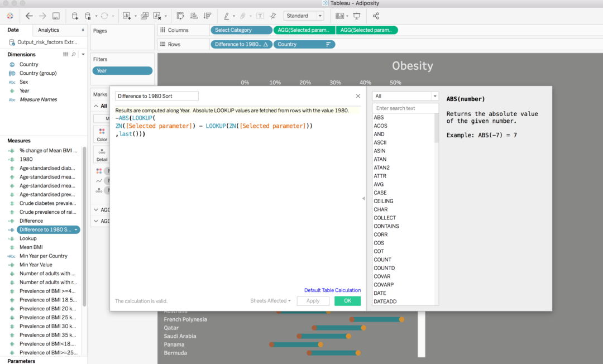
Task: Sort the view ascending
Action: pyautogui.click(x=195, y=16)
